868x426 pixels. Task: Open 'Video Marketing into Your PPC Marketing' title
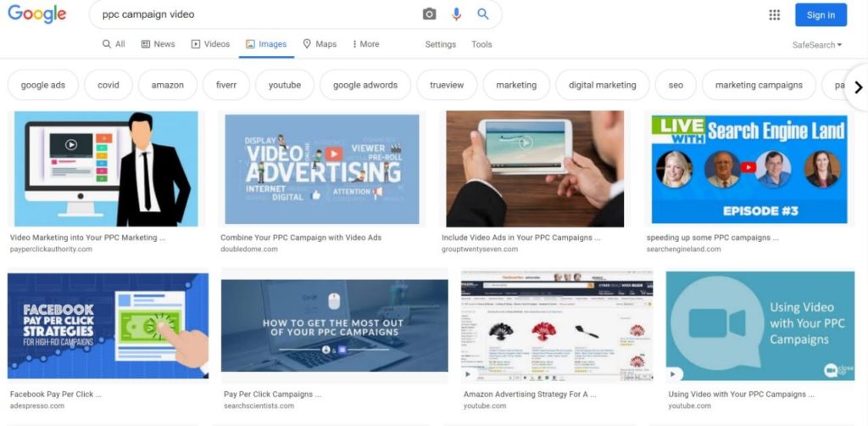point(87,238)
